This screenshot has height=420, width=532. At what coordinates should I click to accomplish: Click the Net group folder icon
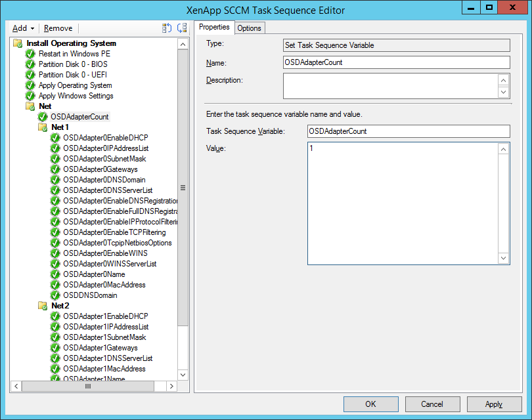coord(30,106)
